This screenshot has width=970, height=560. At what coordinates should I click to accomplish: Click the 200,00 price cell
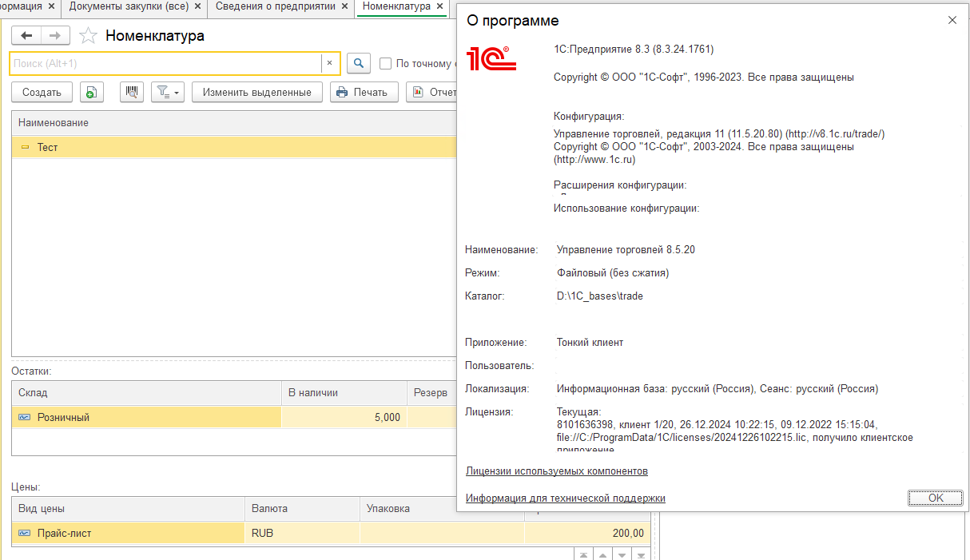pos(588,533)
